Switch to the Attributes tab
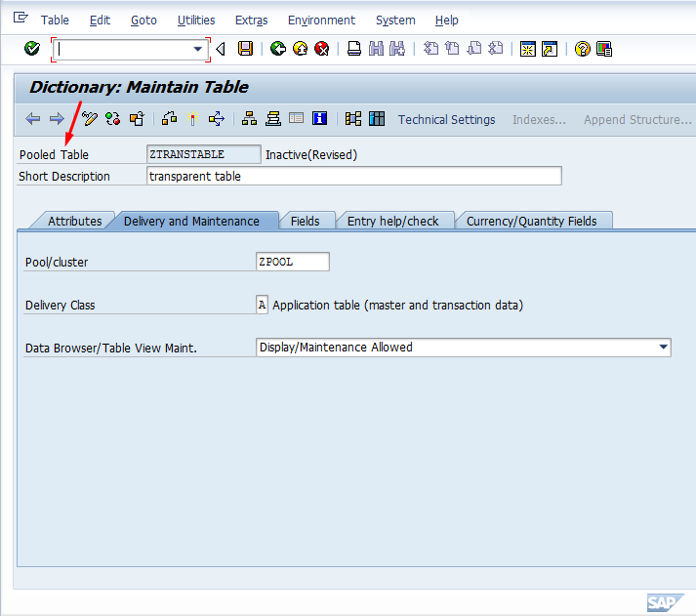 click(74, 221)
